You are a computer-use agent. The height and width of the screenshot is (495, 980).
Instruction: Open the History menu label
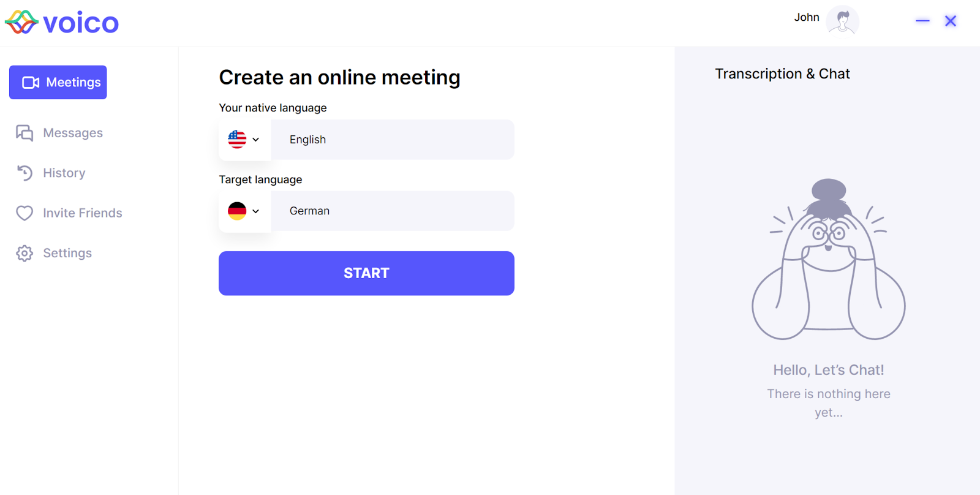64,173
